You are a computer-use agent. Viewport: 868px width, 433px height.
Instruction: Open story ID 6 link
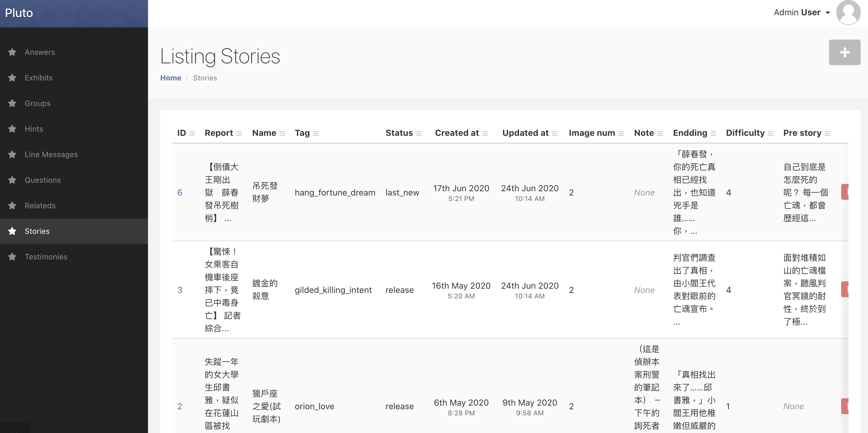click(x=180, y=192)
